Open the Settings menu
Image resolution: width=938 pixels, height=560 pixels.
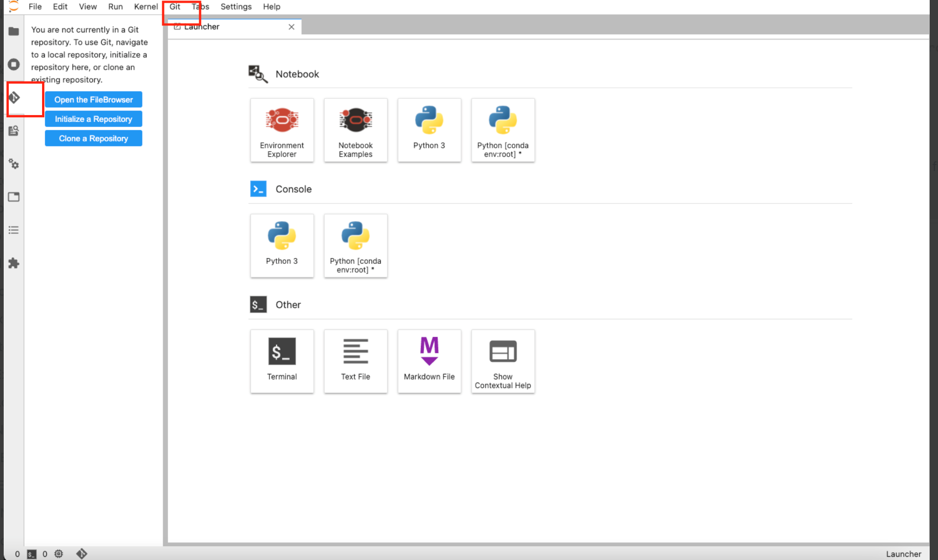pyautogui.click(x=236, y=6)
